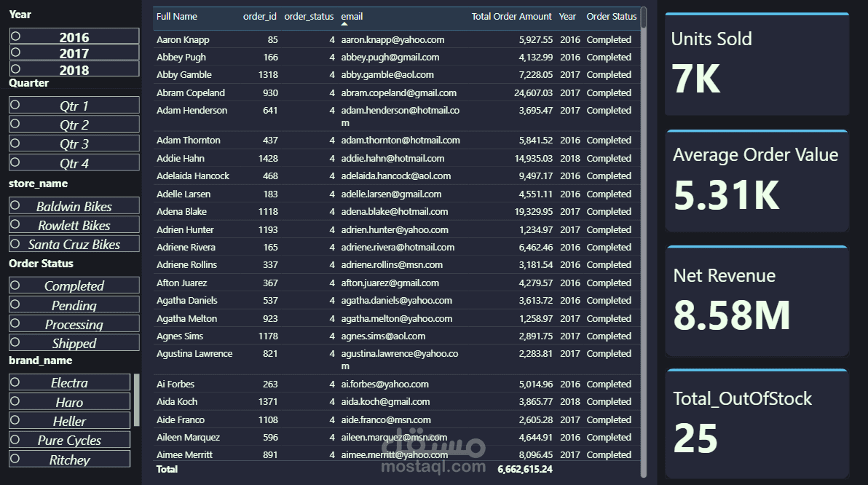Screen dimensions: 868x485
Task: Click the Adam Henderson name cell
Action: pos(192,110)
